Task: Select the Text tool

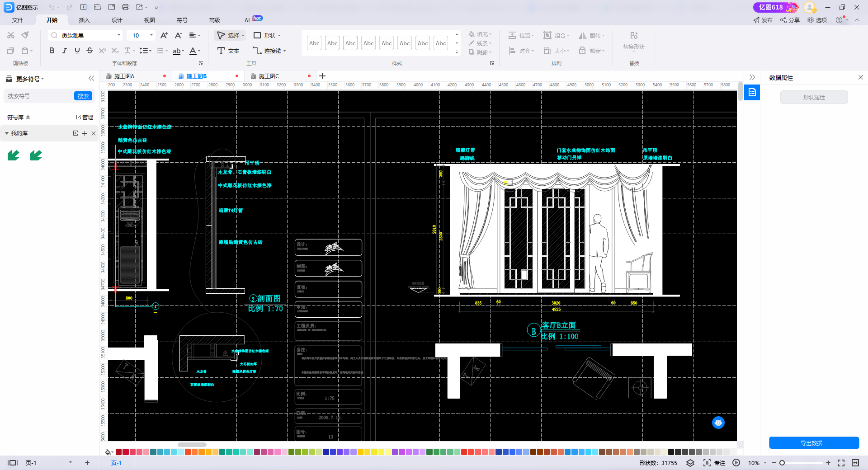Action: pos(228,51)
